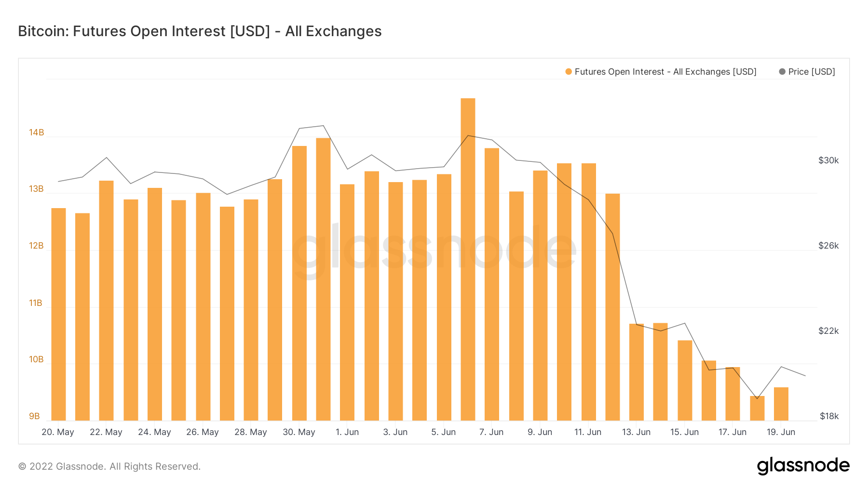The height and width of the screenshot is (488, 868).
Task: Click the $18k price axis label
Action: click(829, 416)
